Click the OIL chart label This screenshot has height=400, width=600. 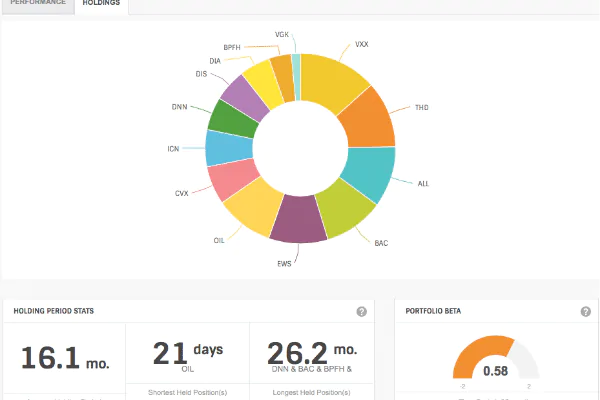(219, 240)
